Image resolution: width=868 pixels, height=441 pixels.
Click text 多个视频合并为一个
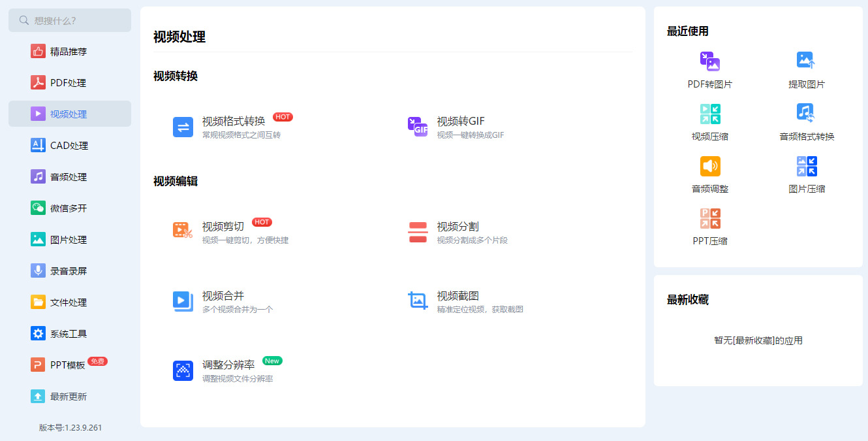238,309
